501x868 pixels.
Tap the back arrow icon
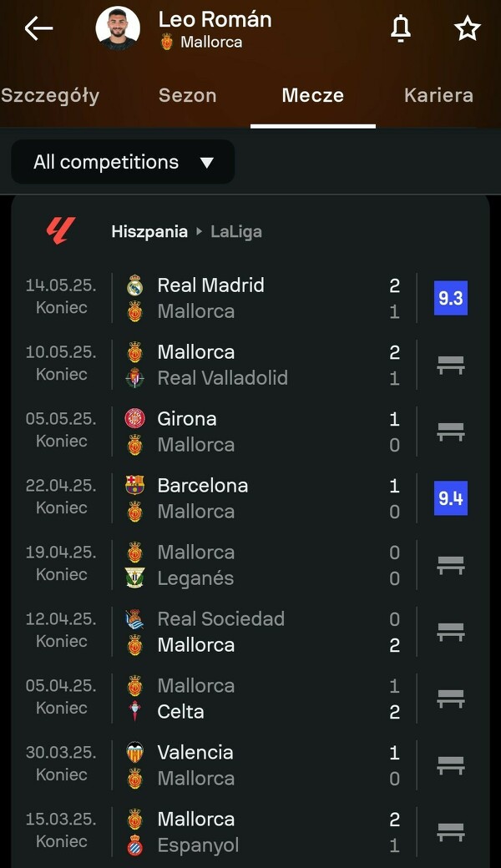38,28
